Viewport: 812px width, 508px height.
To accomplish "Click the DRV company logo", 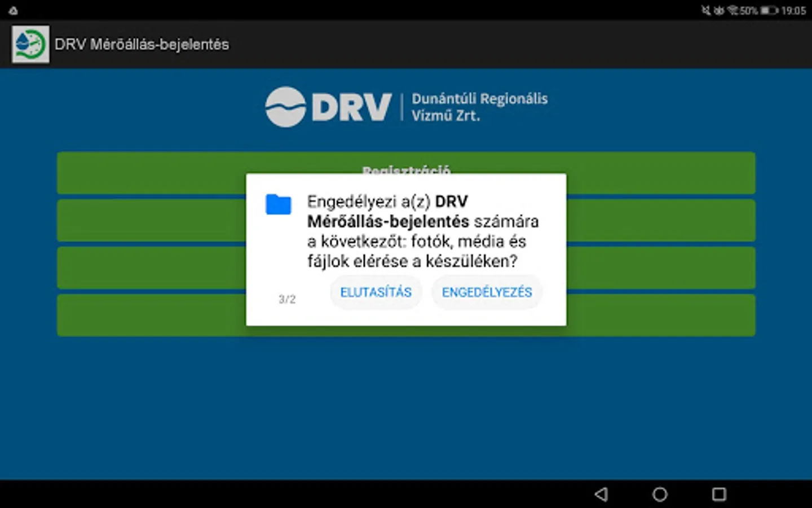I will click(328, 107).
